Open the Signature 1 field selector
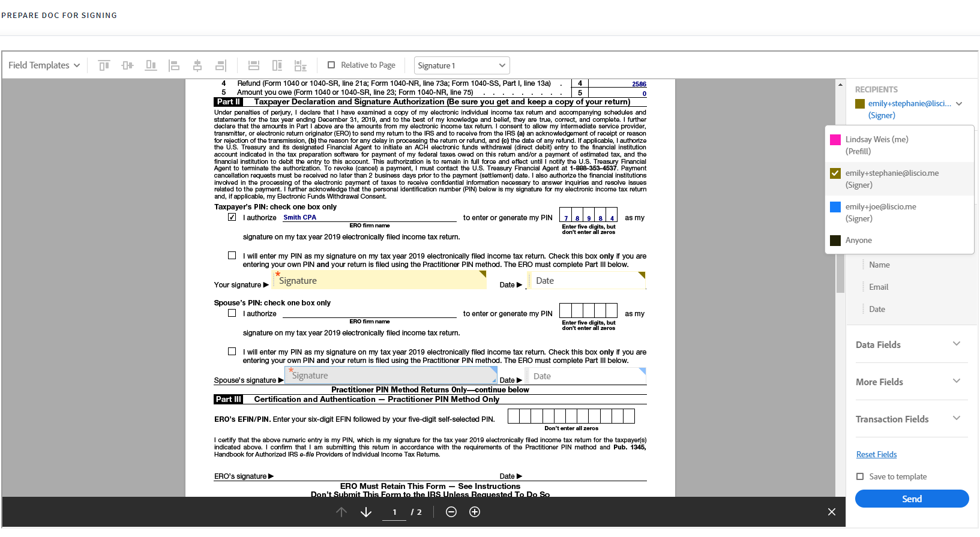 [462, 65]
